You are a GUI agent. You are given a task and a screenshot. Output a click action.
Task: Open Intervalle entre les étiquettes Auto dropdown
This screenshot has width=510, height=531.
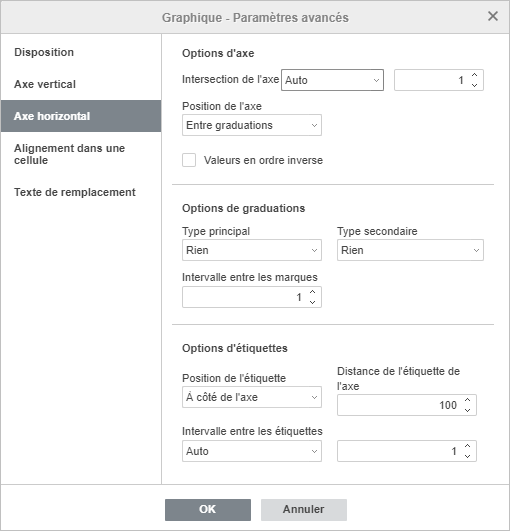point(252,451)
